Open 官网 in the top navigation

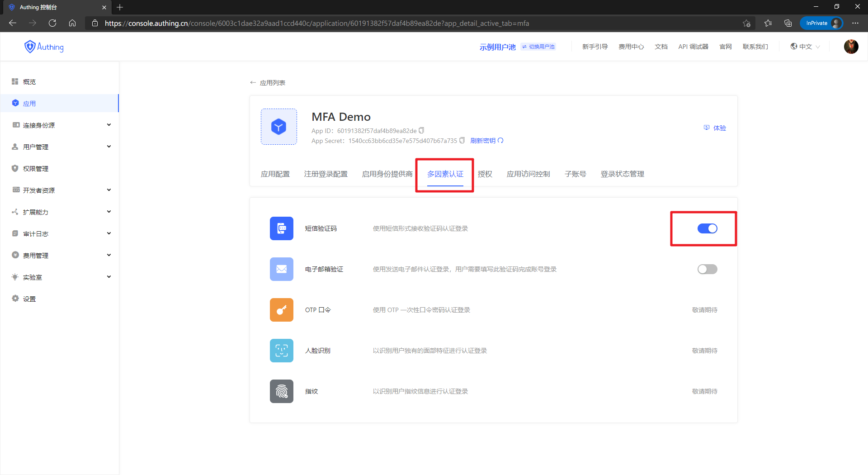[x=725, y=47]
